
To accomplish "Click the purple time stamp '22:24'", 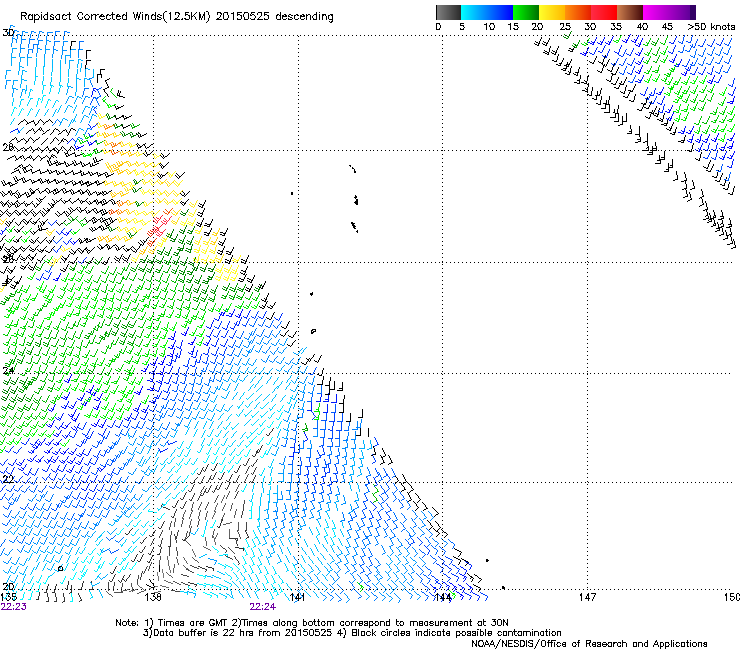I will click(262, 607).
